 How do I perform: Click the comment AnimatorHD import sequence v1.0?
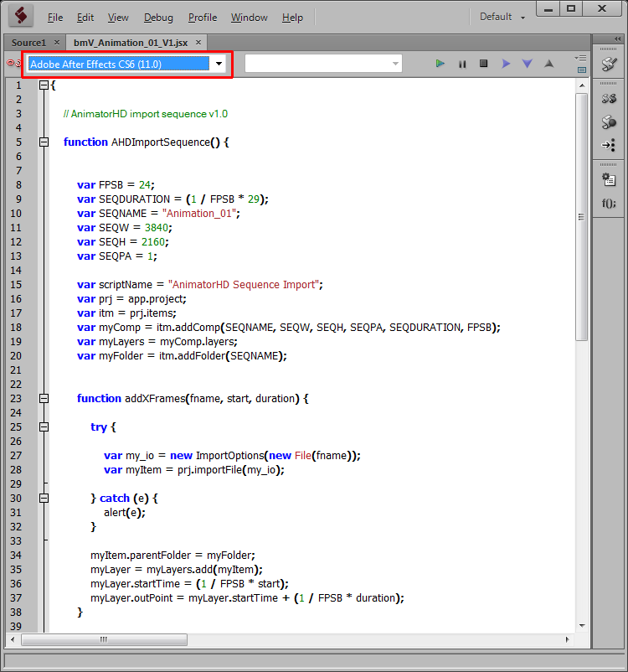[x=146, y=114]
